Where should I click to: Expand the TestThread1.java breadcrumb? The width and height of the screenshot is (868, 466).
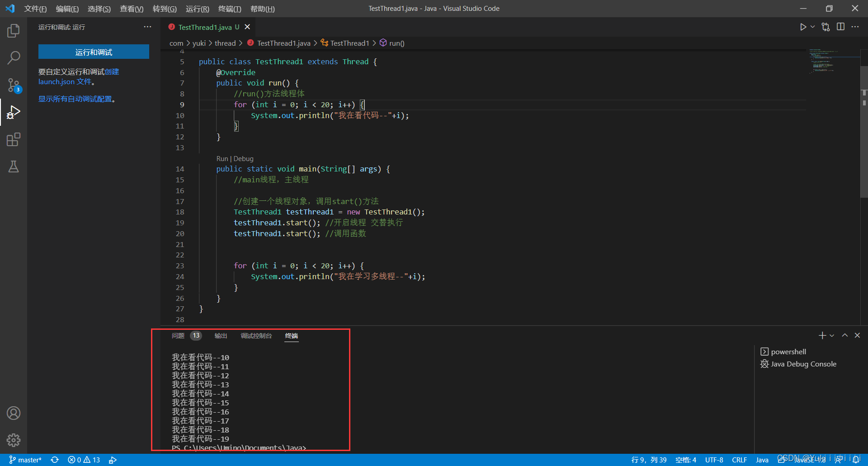click(278, 43)
